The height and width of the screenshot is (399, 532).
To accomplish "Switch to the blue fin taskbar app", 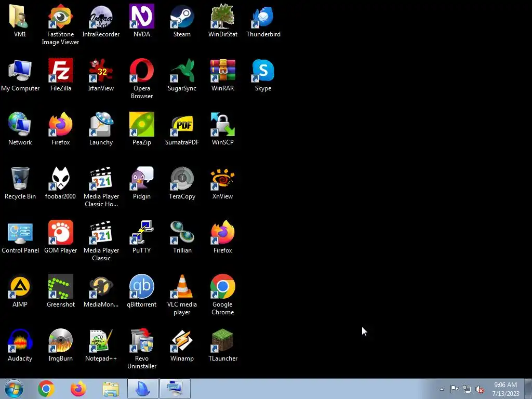I will point(143,389).
